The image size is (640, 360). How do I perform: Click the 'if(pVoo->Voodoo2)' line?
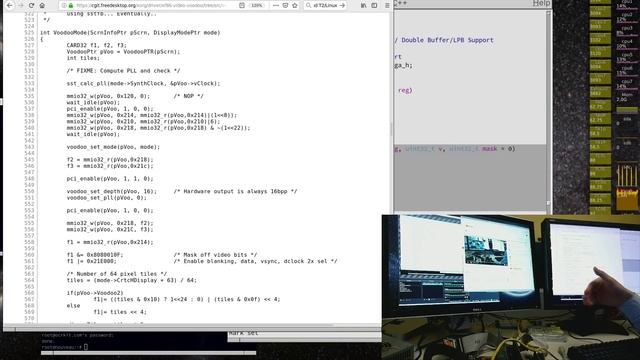pos(95,293)
